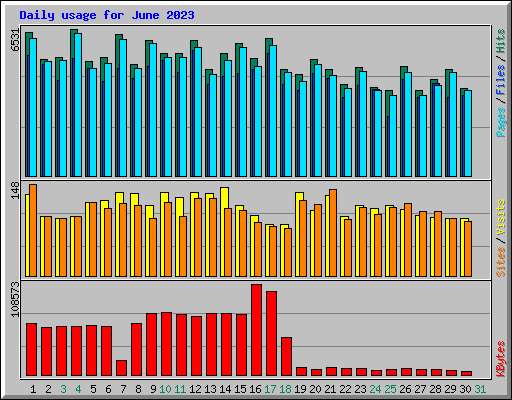Screen dimensions: 512x400
Task: Select day label 16 on the axis
Action: (255, 389)
